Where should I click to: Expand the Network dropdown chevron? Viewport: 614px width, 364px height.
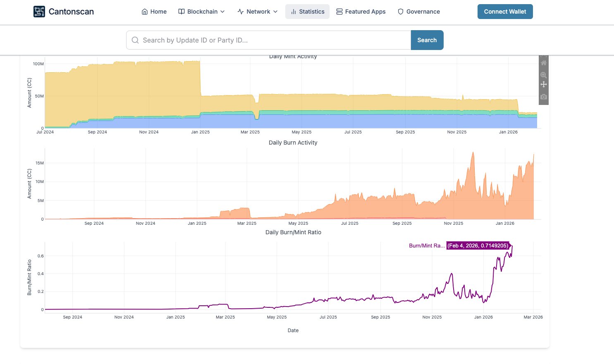[275, 12]
